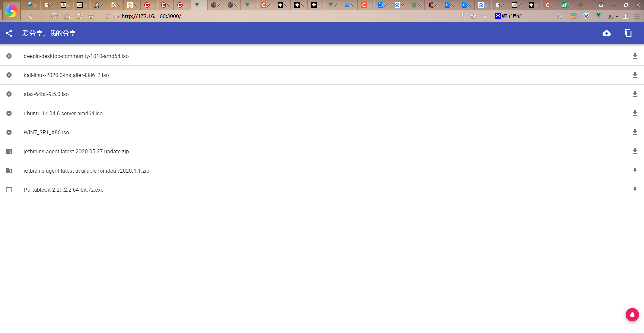The height and width of the screenshot is (333, 644).
Task: Click the disc icon beside the slax iso
Action: coord(9,94)
